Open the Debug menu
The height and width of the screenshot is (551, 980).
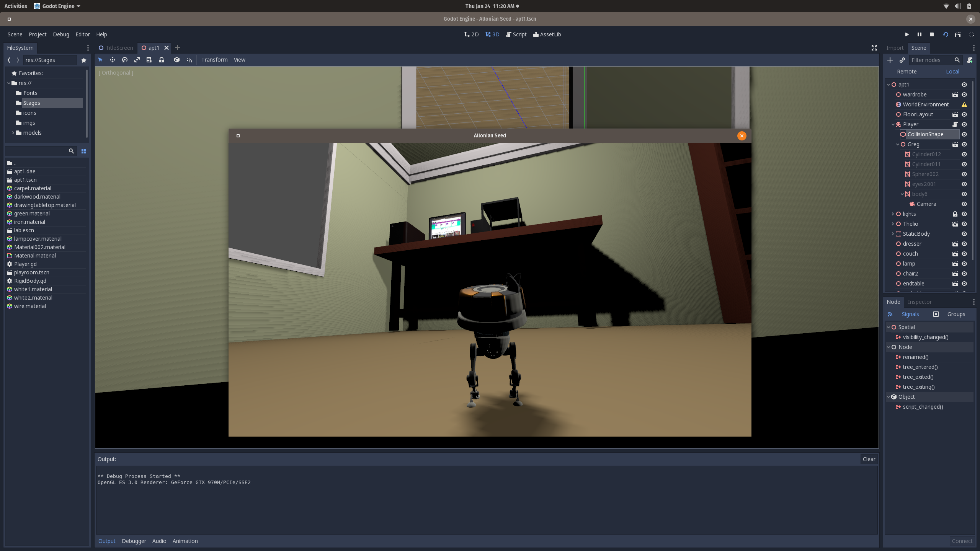click(61, 34)
